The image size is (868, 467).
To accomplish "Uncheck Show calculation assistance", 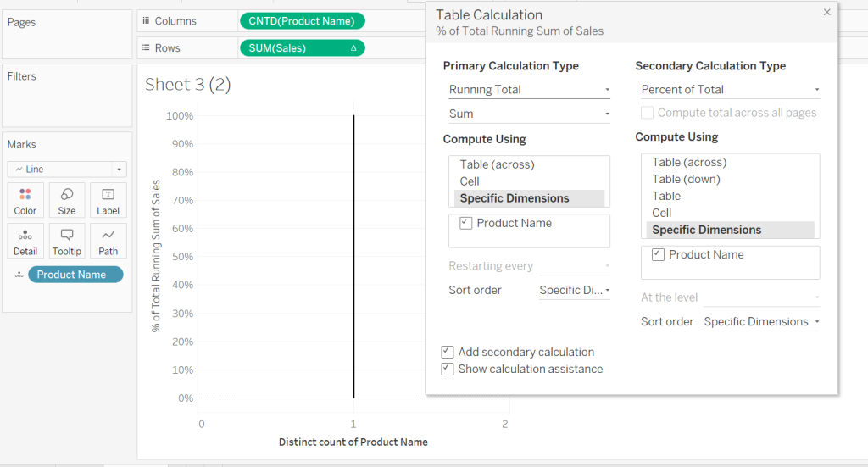I will pos(448,369).
